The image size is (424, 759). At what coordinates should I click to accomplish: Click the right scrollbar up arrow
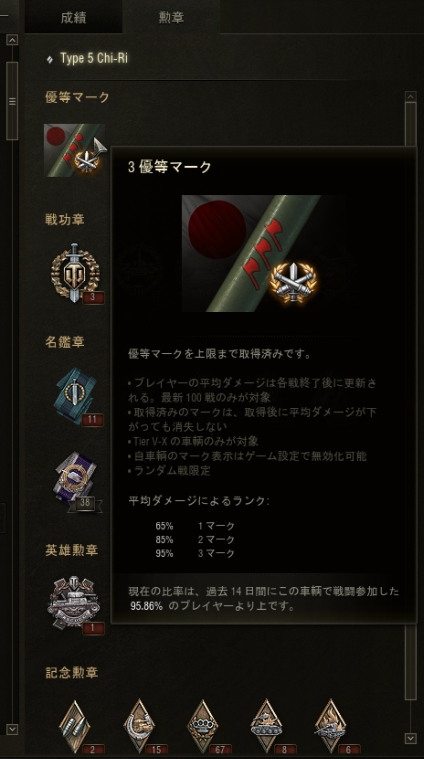coord(410,96)
